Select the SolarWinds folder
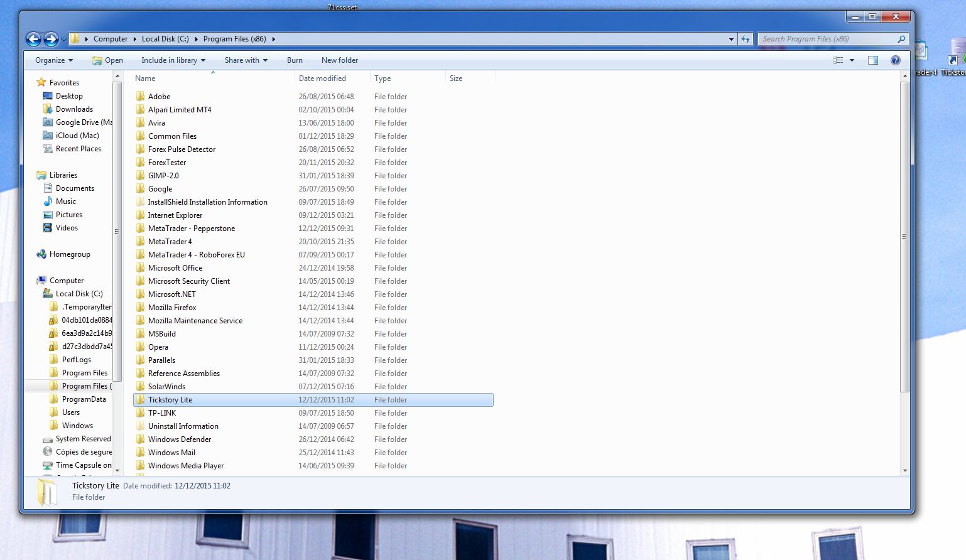The height and width of the screenshot is (560, 966). pos(166,387)
